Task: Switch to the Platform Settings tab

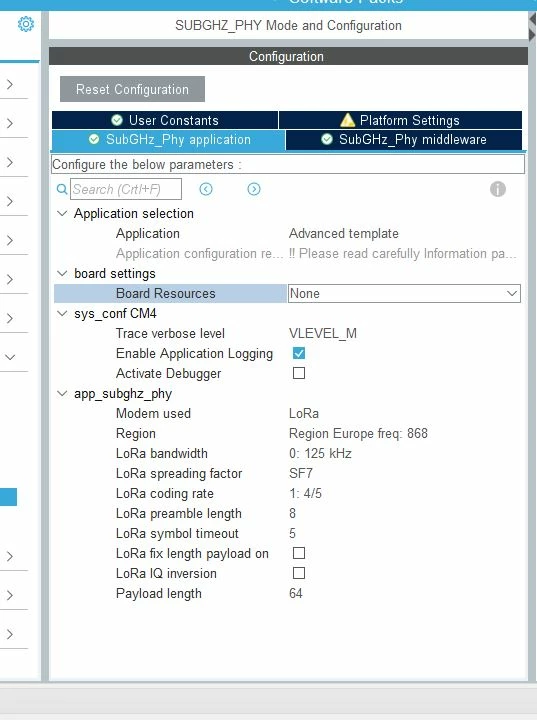Action: coord(400,120)
